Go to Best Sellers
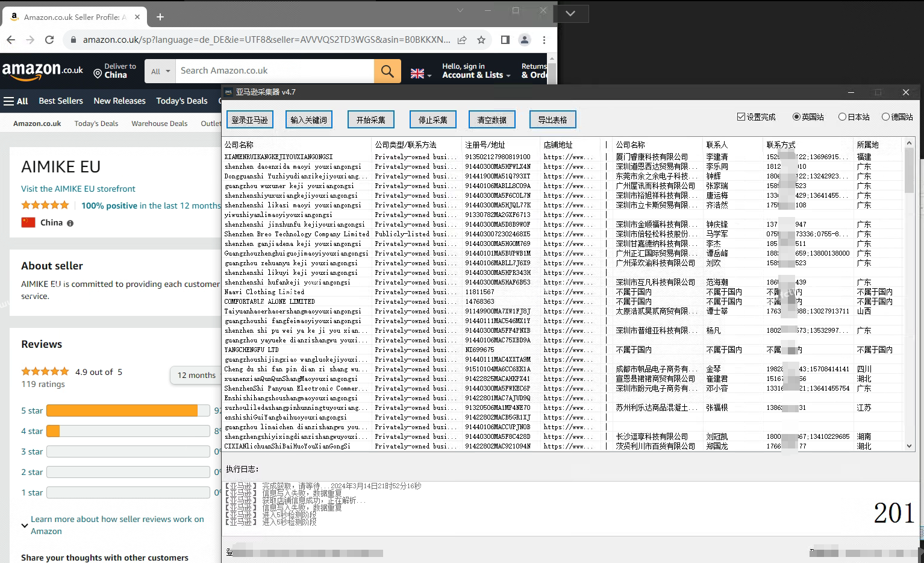This screenshot has height=563, width=924. tap(61, 101)
